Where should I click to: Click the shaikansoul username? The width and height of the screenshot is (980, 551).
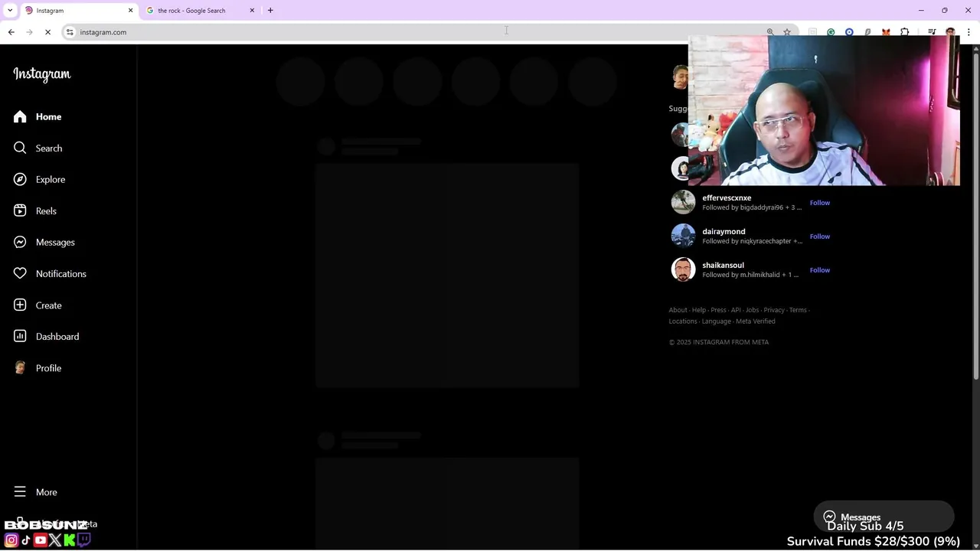pos(723,265)
